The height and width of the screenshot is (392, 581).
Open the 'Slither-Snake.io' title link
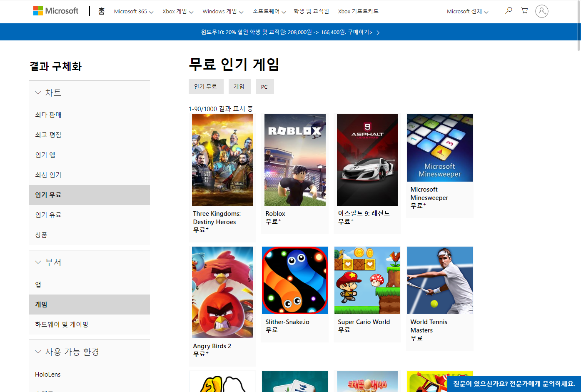coord(287,322)
